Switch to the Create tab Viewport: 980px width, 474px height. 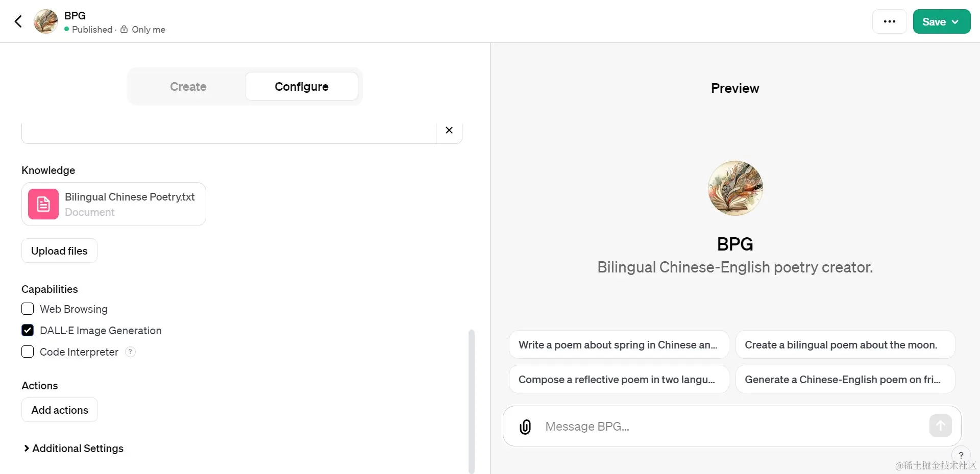pos(187,86)
